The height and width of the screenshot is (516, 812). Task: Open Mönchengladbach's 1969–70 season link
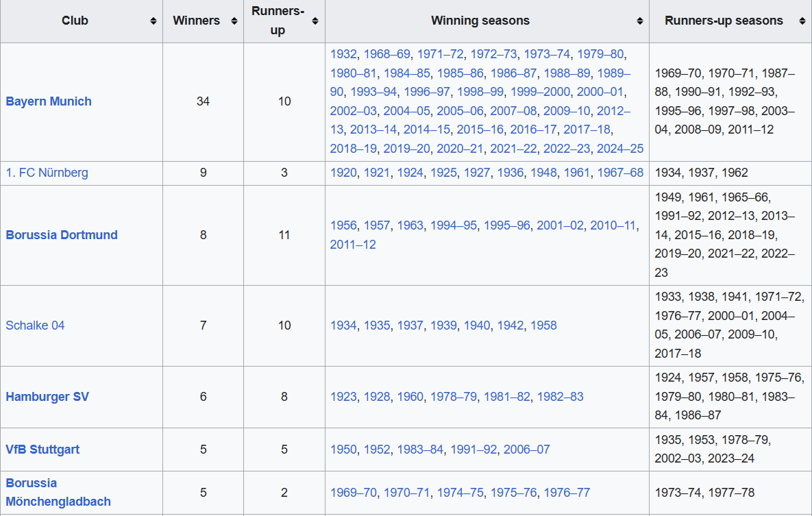[x=353, y=492]
